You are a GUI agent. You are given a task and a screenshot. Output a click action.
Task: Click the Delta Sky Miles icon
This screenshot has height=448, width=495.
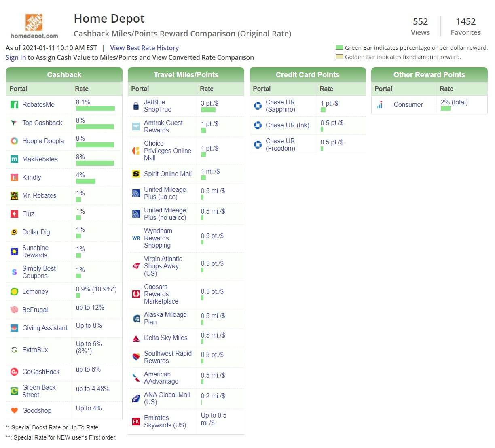(136, 338)
